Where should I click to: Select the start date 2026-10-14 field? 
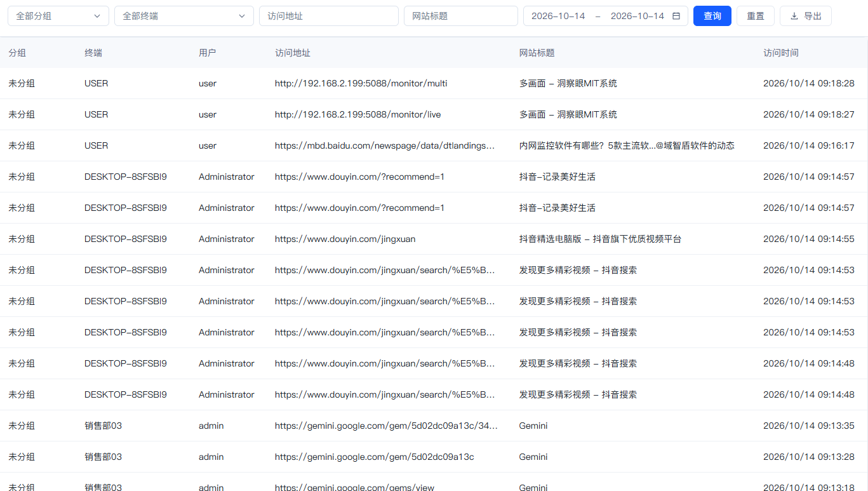click(558, 16)
